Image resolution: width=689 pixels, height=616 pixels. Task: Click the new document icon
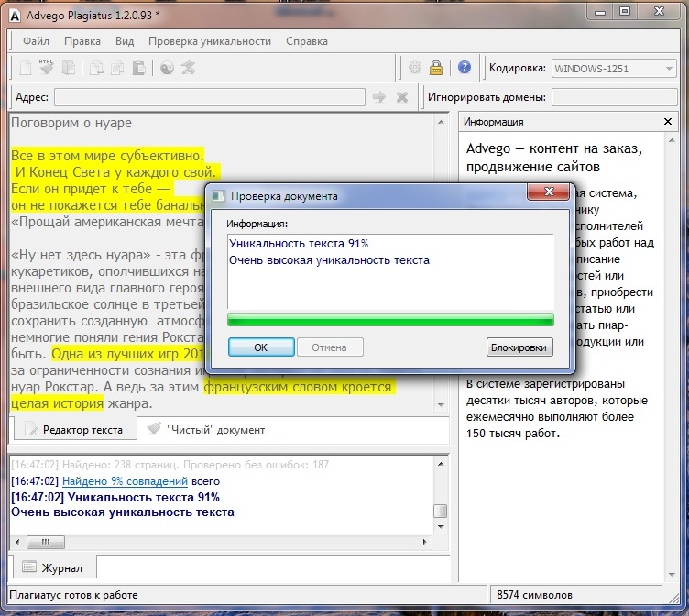26,68
